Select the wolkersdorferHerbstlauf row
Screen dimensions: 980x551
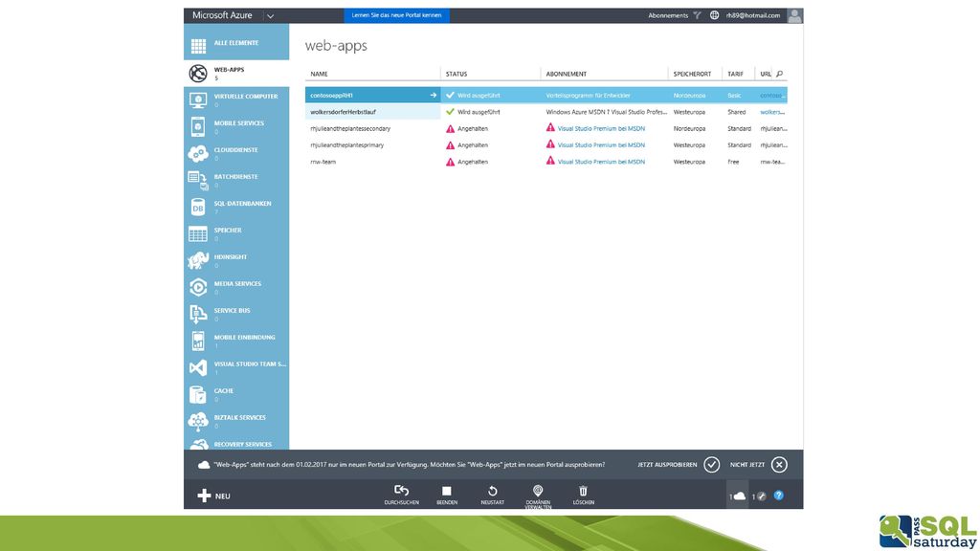(x=546, y=112)
